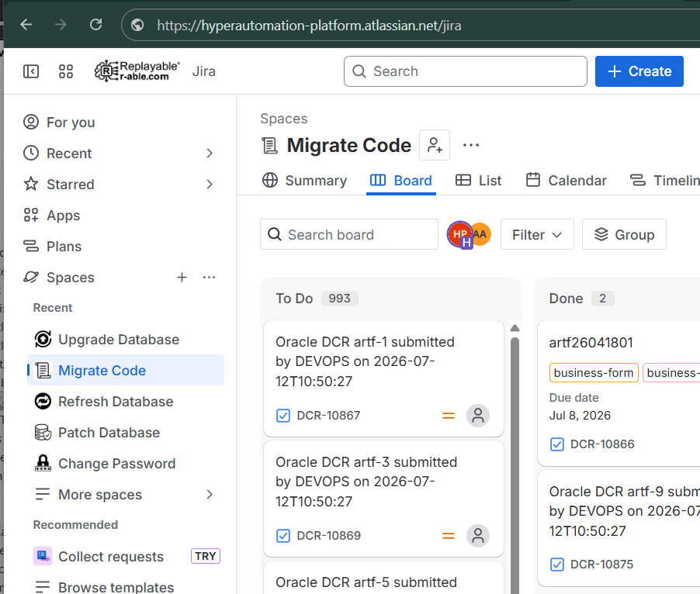Expand the Starred submenu chevron
Viewport: 700px width, 594px height.
(210, 185)
